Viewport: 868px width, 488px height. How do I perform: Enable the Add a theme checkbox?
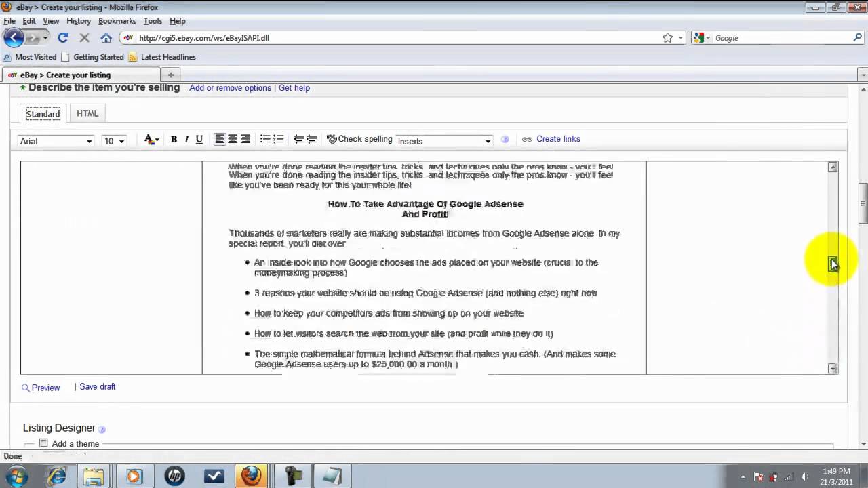(43, 443)
